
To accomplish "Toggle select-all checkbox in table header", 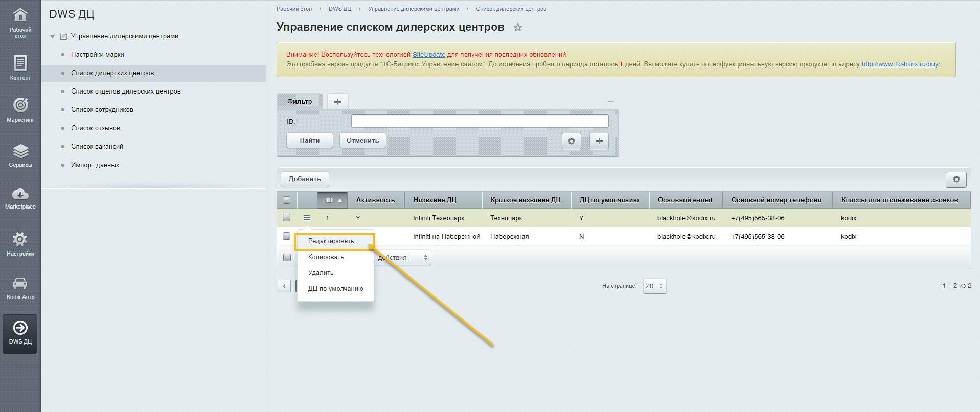I will 287,200.
